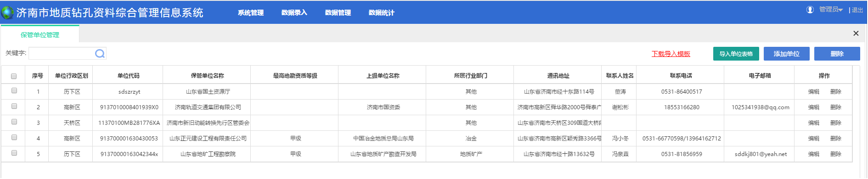Open the 管理员 user dropdown
Viewport: 868px width, 179px height.
pos(831,10)
